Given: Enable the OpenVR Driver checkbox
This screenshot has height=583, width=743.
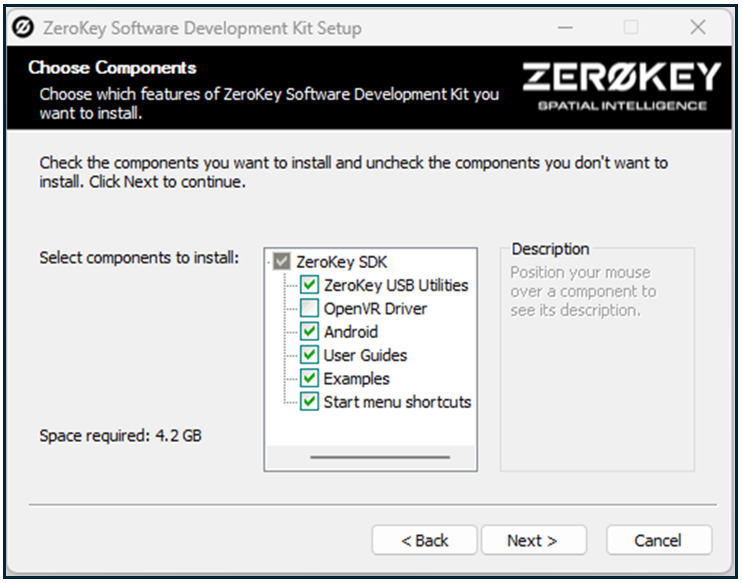Looking at the screenshot, I should (x=310, y=309).
